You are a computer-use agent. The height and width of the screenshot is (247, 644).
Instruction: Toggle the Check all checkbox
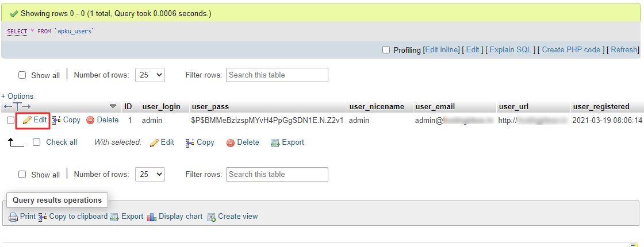(x=37, y=142)
